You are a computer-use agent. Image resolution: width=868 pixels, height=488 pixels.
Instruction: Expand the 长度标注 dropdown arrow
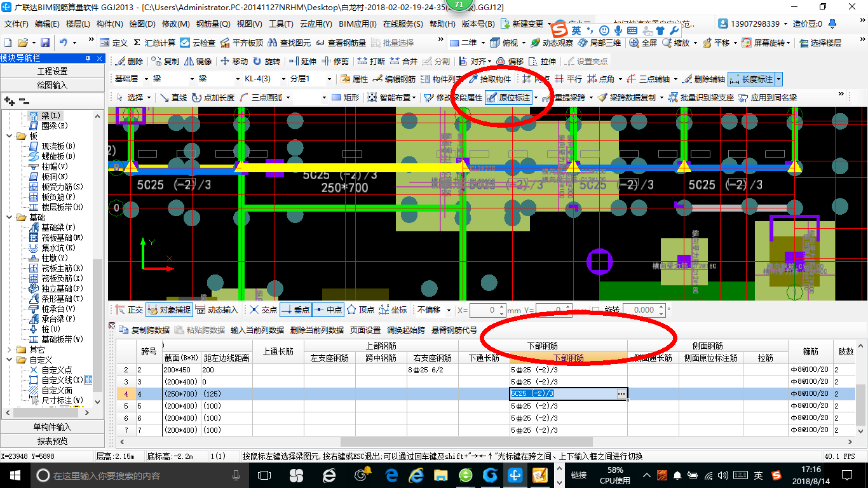pyautogui.click(x=778, y=79)
